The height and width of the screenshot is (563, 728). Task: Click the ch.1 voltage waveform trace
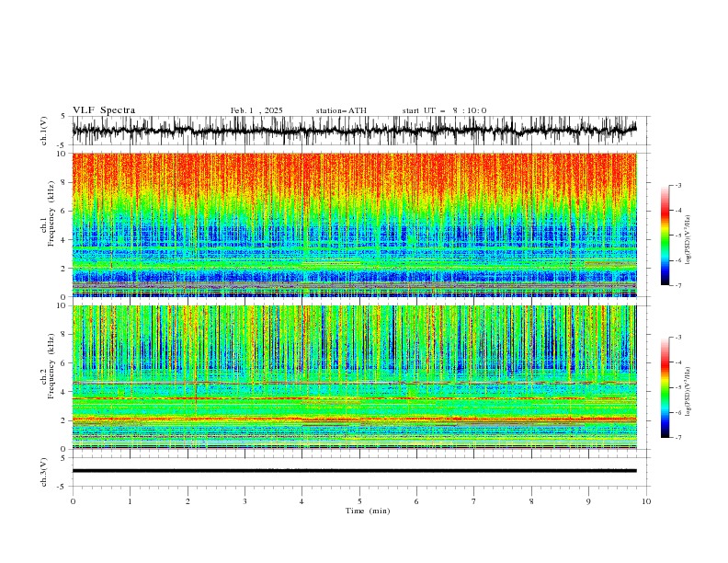(x=354, y=131)
